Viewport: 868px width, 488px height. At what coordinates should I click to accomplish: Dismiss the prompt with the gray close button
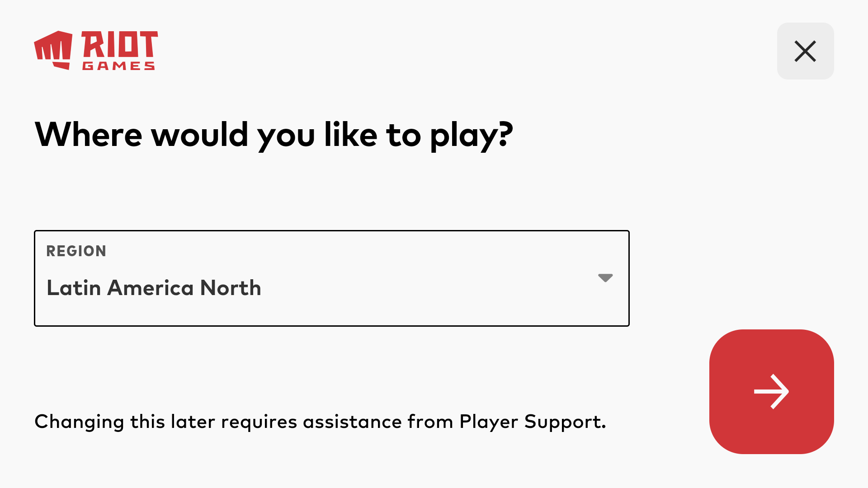click(x=805, y=51)
